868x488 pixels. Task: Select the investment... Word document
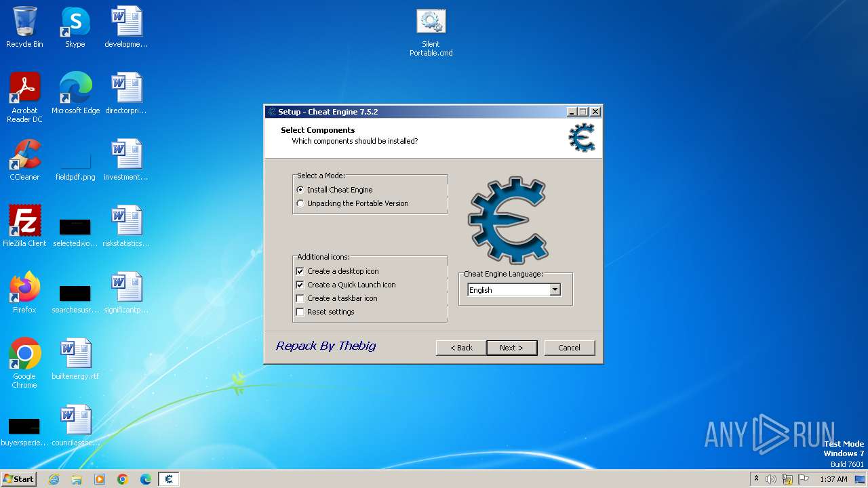(x=126, y=160)
